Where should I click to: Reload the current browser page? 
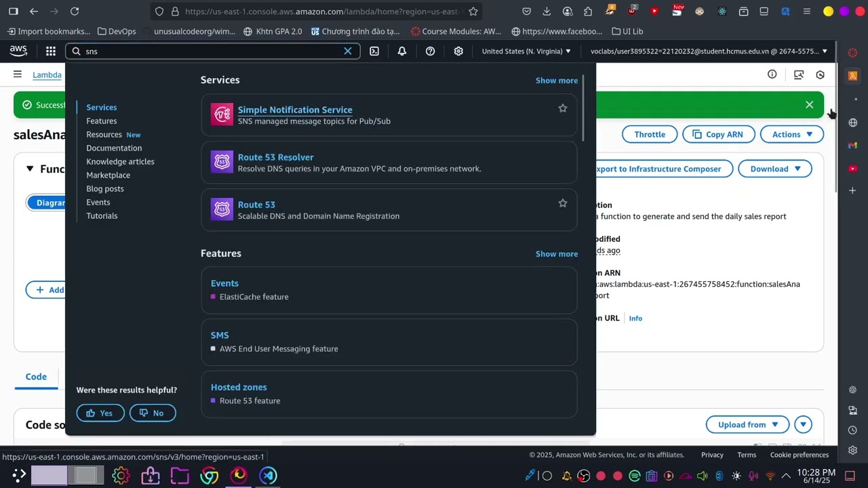75,12
